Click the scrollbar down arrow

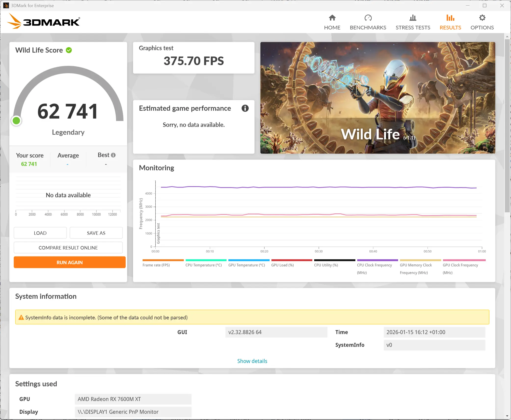coord(507,416)
